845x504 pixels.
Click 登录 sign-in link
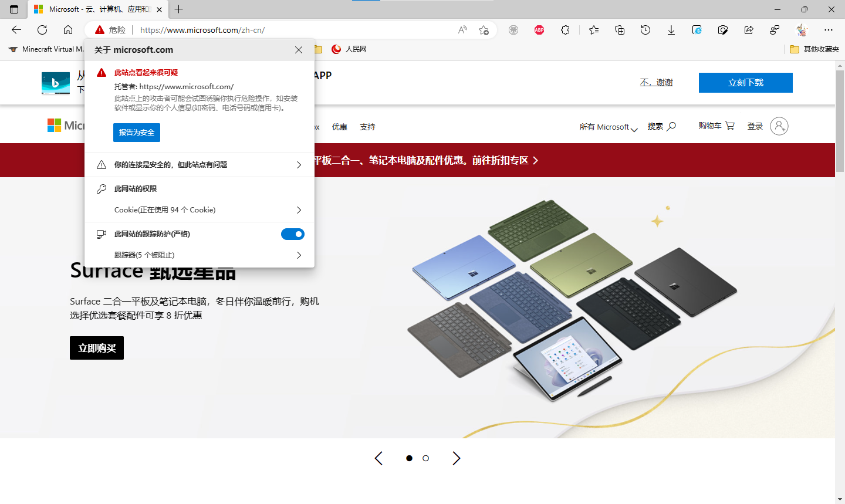coord(755,126)
